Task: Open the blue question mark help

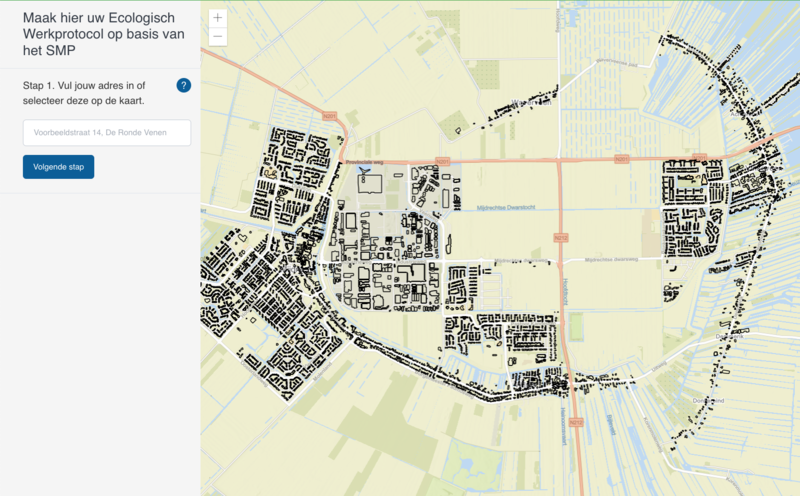Action: point(183,85)
